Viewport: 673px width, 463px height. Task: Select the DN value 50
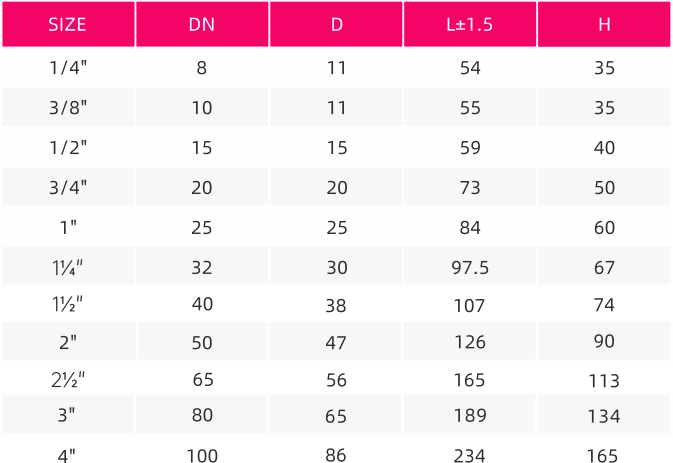(x=202, y=342)
